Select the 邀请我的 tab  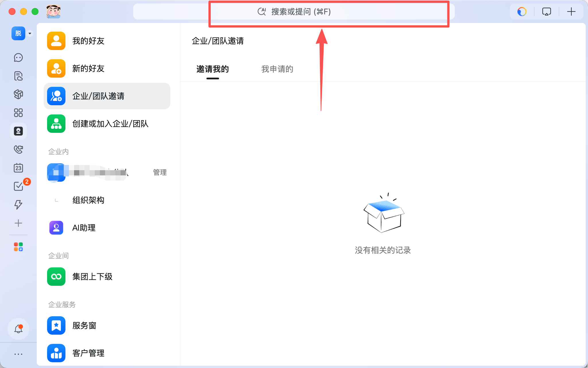[212, 69]
